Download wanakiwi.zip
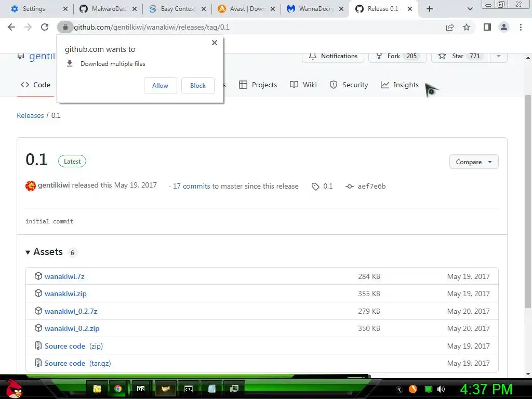 [65, 294]
